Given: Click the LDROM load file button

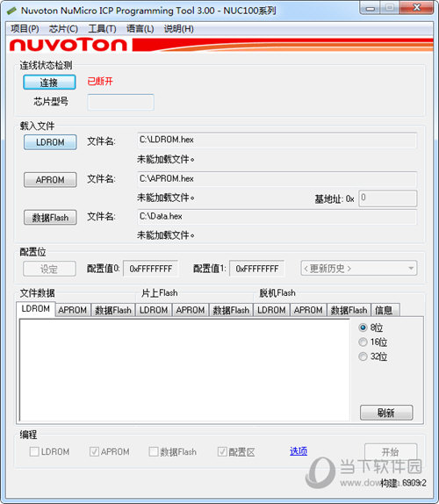Looking at the screenshot, I should [50, 142].
